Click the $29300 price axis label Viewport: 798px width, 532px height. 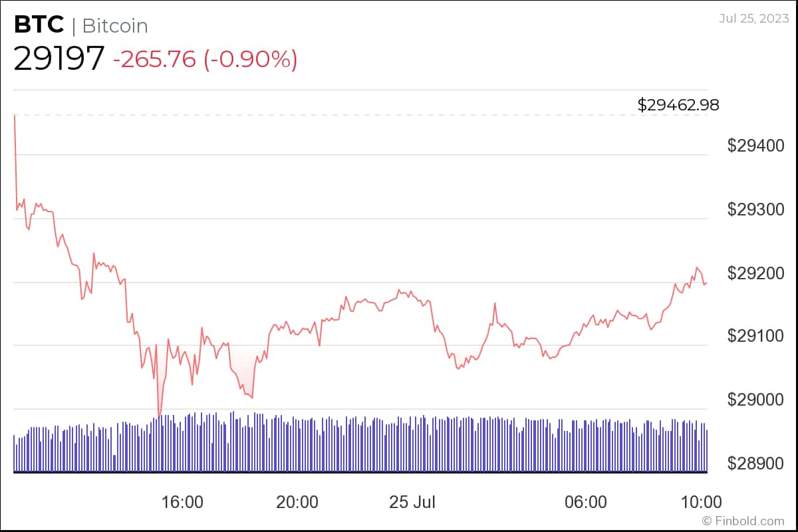pos(757,209)
